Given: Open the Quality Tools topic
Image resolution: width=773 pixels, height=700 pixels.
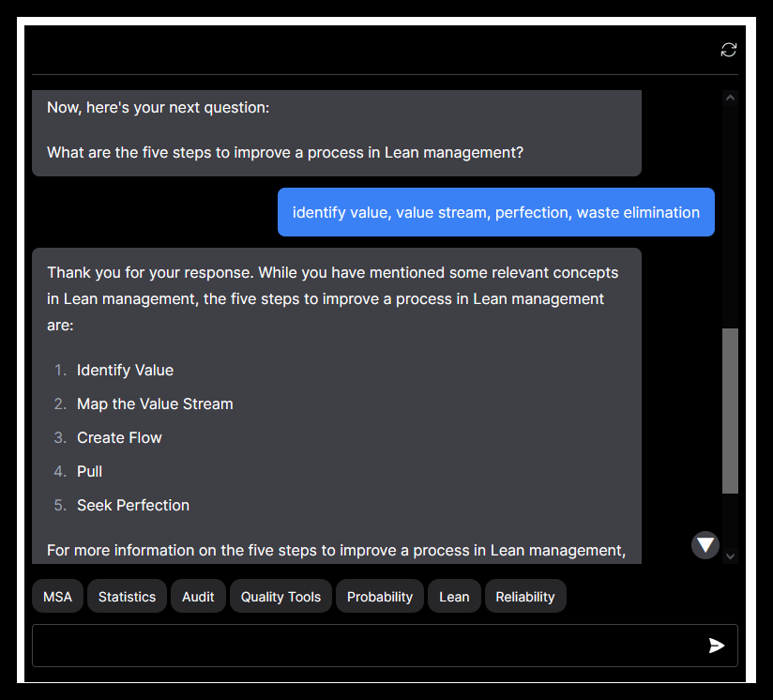Looking at the screenshot, I should (x=280, y=597).
